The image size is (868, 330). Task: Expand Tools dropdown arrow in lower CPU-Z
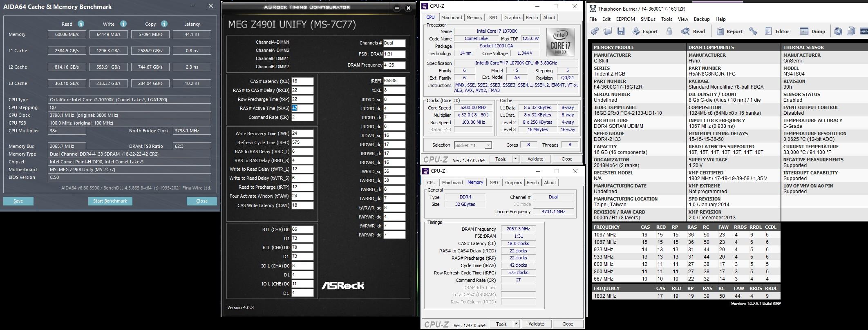tap(516, 324)
